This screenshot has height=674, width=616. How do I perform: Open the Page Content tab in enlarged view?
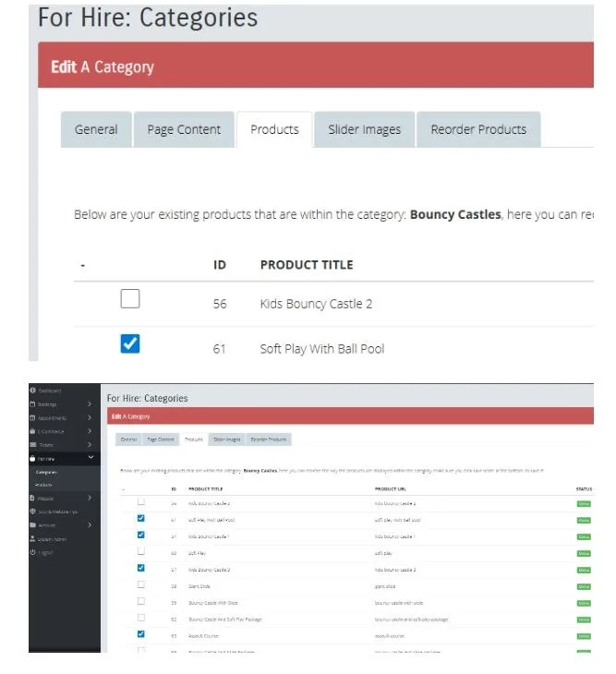(x=184, y=129)
